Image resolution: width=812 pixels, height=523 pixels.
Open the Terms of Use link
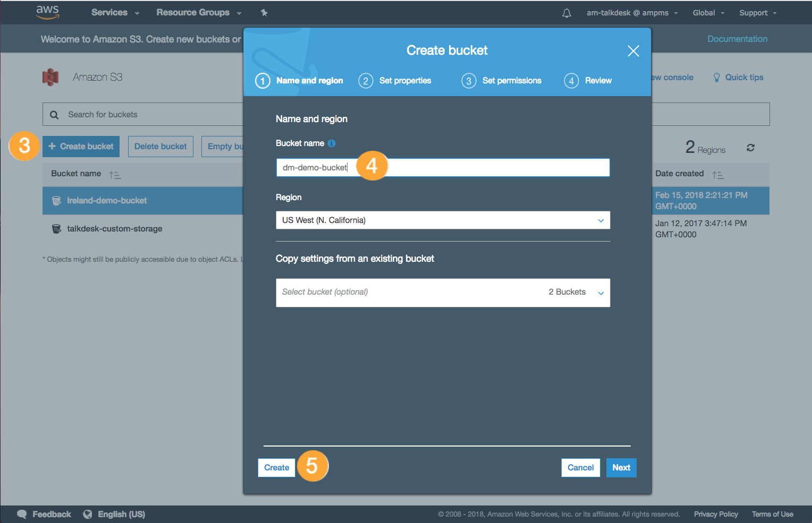click(772, 514)
